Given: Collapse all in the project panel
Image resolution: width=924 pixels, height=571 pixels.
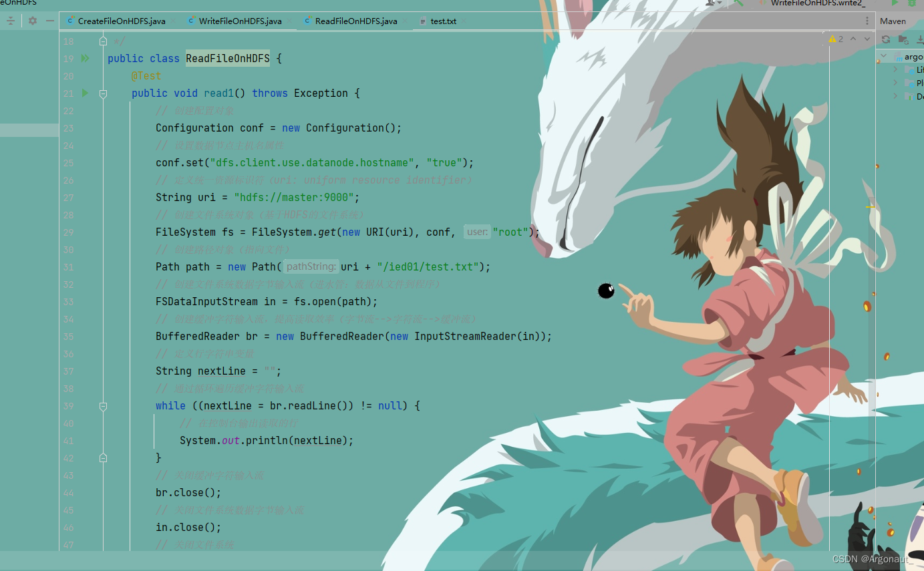Looking at the screenshot, I should coord(10,21).
